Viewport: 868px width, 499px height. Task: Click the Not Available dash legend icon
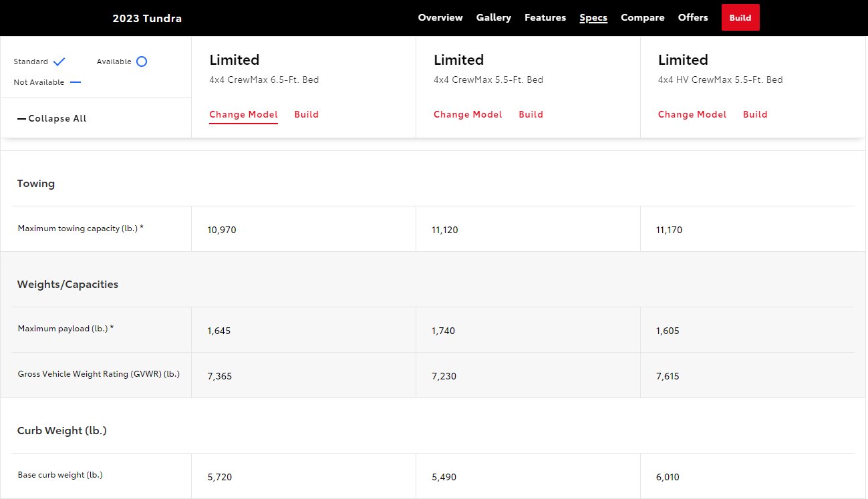pyautogui.click(x=76, y=83)
